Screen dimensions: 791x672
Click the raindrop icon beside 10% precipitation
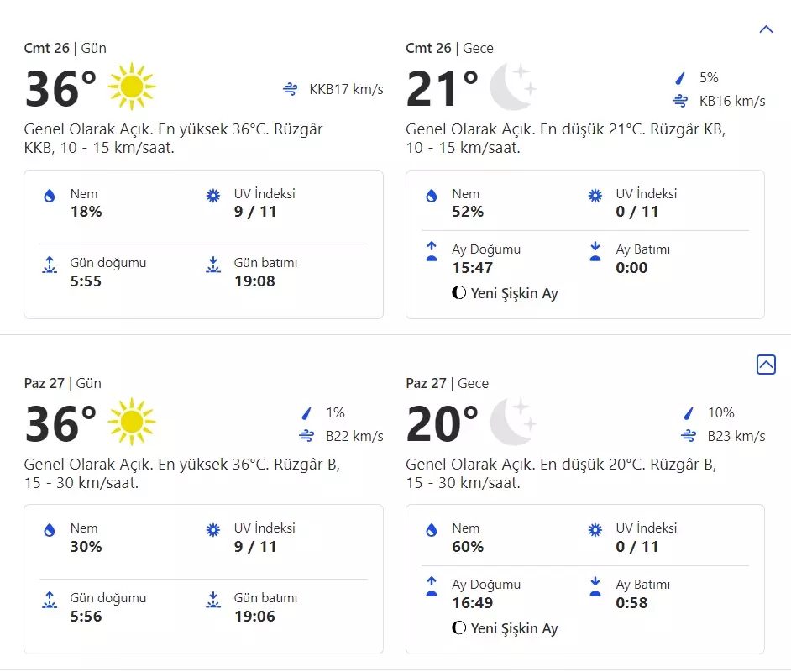pyautogui.click(x=689, y=413)
